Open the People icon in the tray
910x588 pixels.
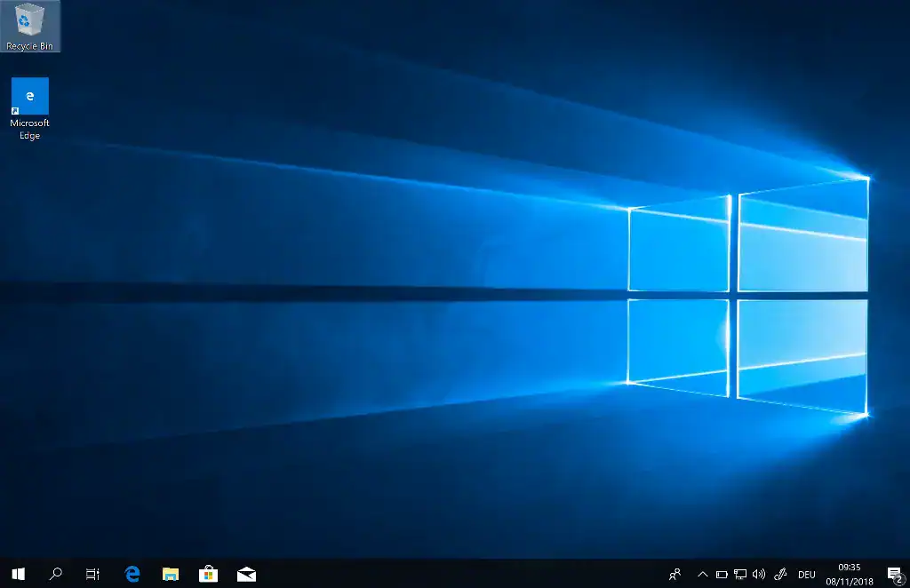point(675,574)
